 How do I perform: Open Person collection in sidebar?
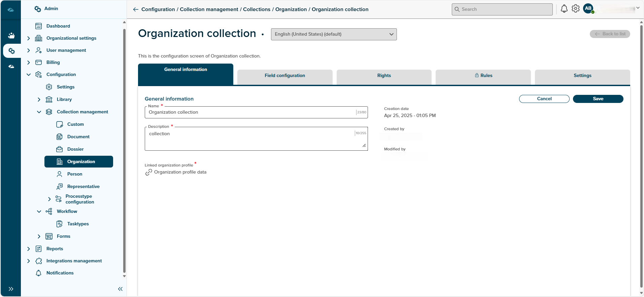coord(74,174)
